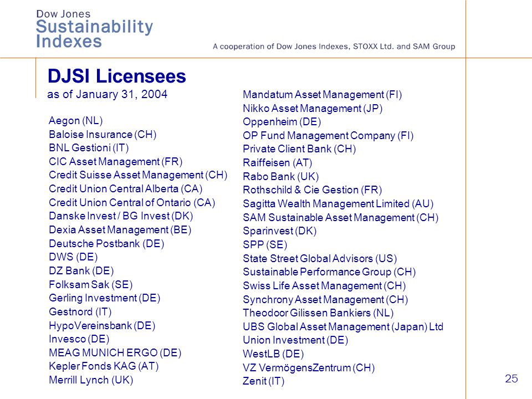Click 'Nikko Asset Management (JP)'

(x=313, y=109)
